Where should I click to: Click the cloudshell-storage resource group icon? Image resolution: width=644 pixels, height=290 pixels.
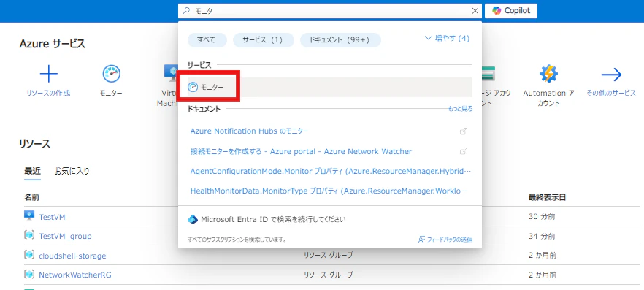pos(29,255)
